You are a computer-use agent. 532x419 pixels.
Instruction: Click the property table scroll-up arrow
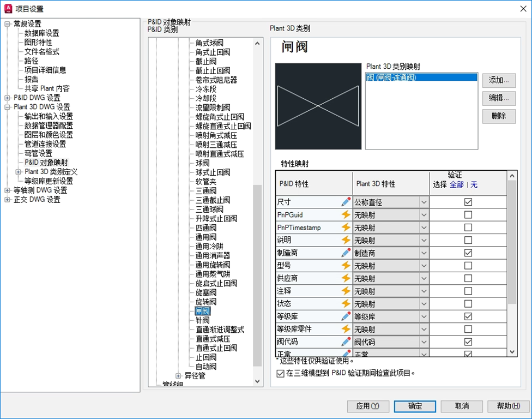[512, 176]
